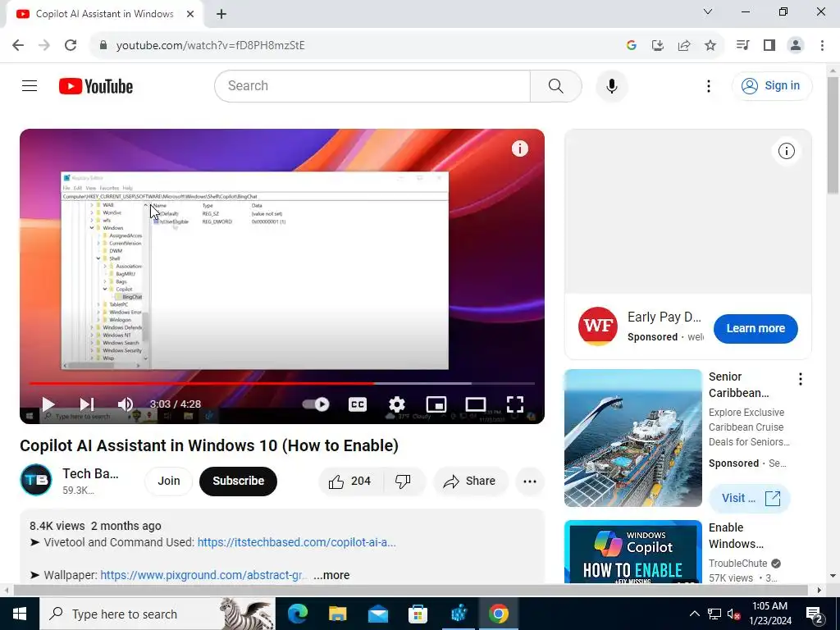The height and width of the screenshot is (630, 840).
Task: Open the Enable Windows... video title
Action: click(736, 536)
